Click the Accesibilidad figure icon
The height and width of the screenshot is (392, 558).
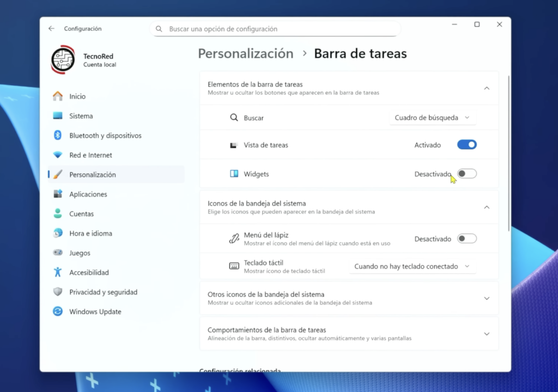[x=58, y=272]
